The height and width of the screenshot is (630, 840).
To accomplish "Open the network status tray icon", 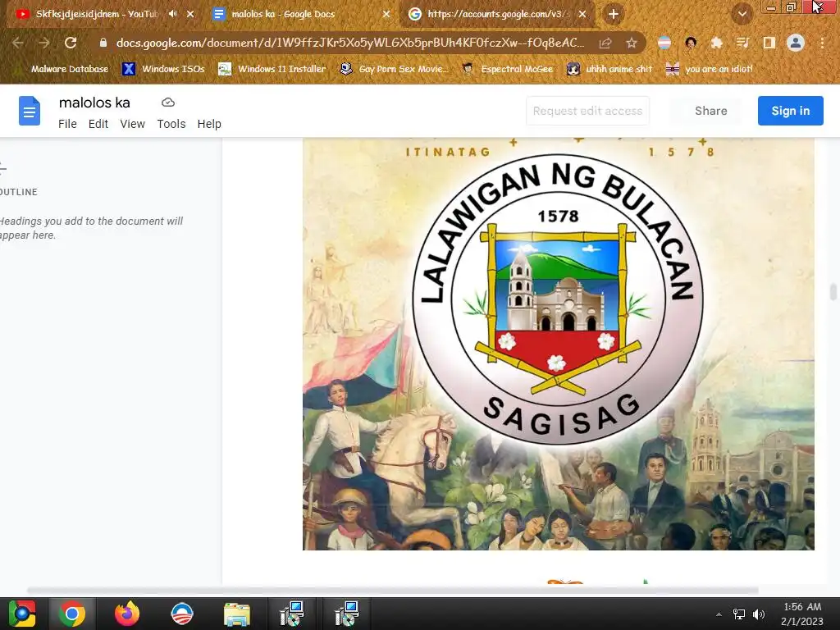I will click(739, 614).
